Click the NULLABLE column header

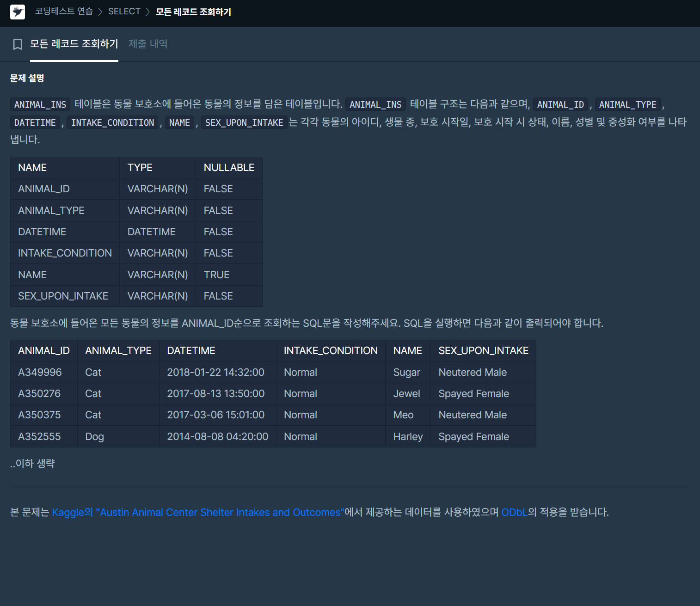229,167
